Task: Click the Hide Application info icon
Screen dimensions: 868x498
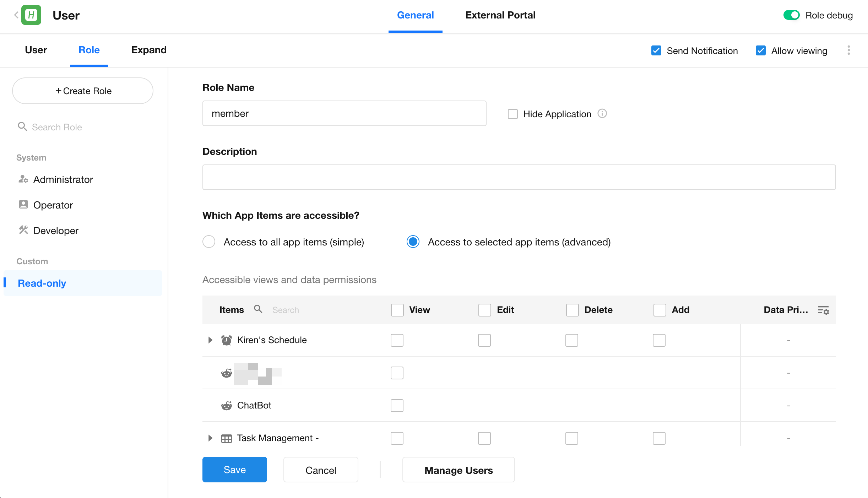Action: click(602, 114)
